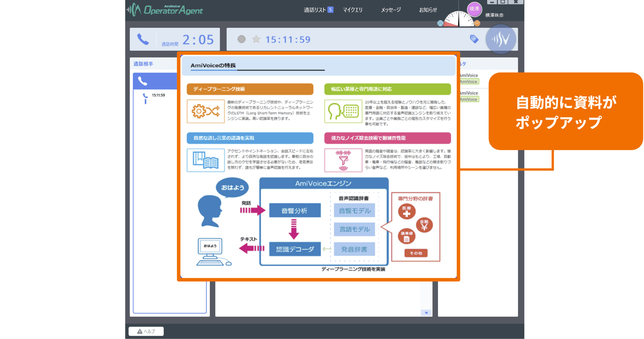Click the 議事録 document circle icon
The height and width of the screenshot is (339, 644).
(407, 236)
